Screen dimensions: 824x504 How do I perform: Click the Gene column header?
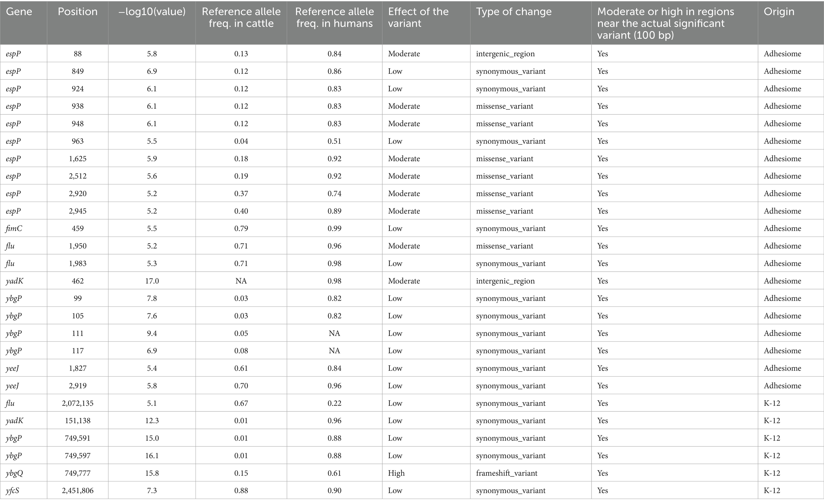click(x=19, y=12)
